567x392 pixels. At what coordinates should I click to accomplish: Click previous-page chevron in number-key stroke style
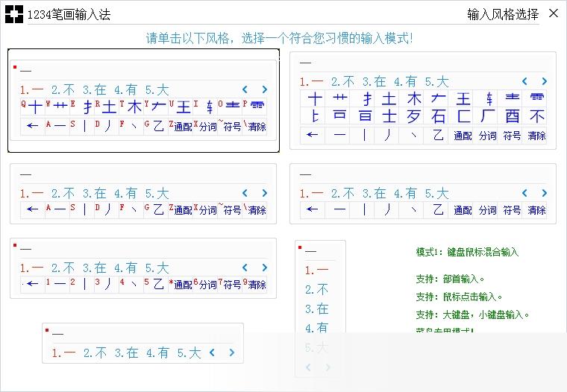[245, 268]
